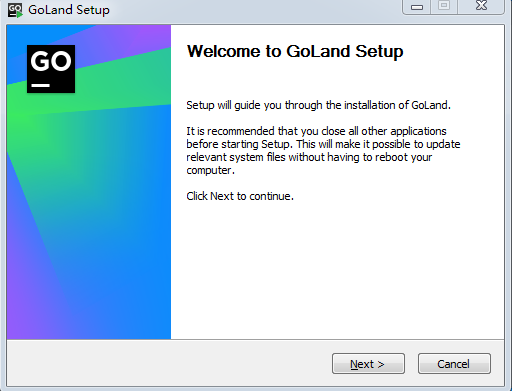Click the "GoLand Setup" window title text

[69, 10]
